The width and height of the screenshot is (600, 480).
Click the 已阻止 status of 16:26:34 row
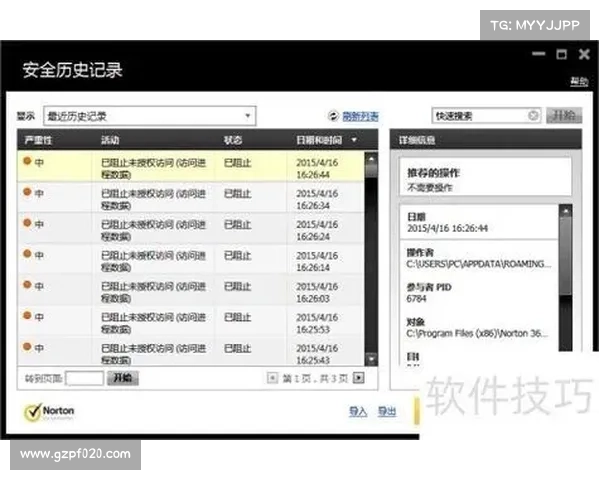(x=237, y=194)
